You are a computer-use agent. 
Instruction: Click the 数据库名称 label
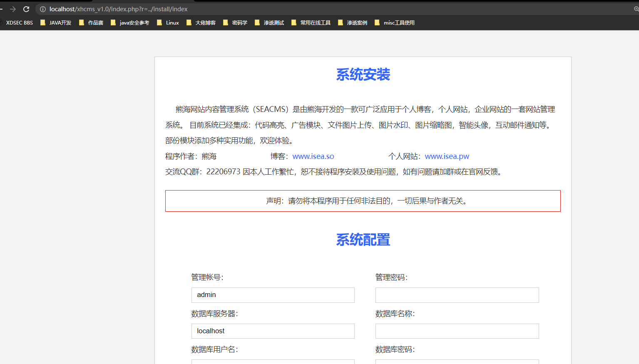coord(395,314)
